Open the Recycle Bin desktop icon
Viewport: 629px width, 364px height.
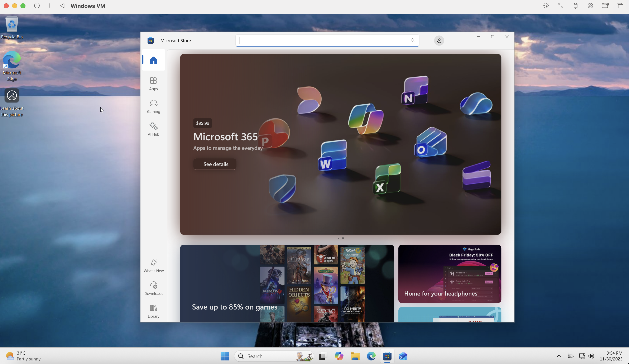tap(12, 28)
